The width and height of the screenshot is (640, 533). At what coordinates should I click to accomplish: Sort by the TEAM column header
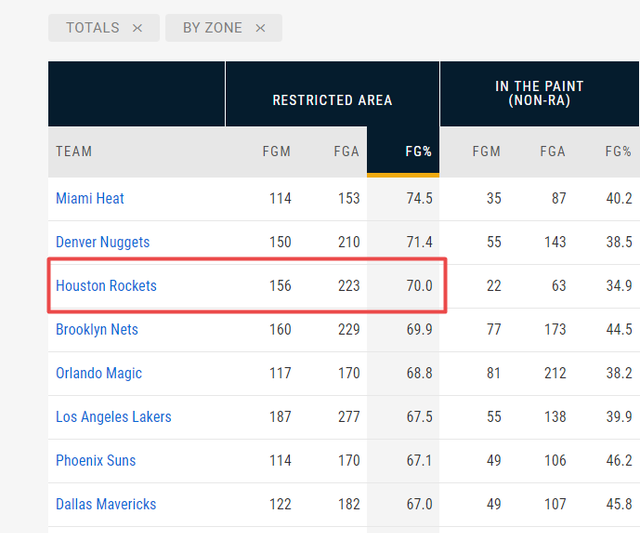pos(74,152)
